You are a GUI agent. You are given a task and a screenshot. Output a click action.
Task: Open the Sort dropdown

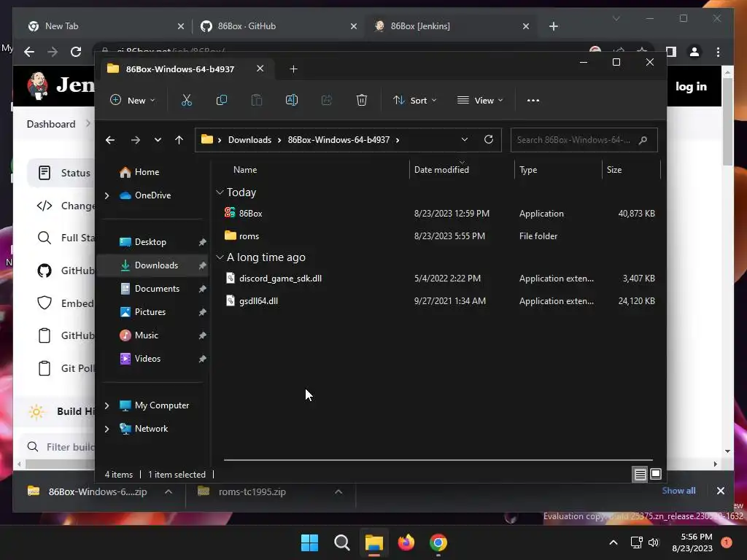tap(414, 100)
